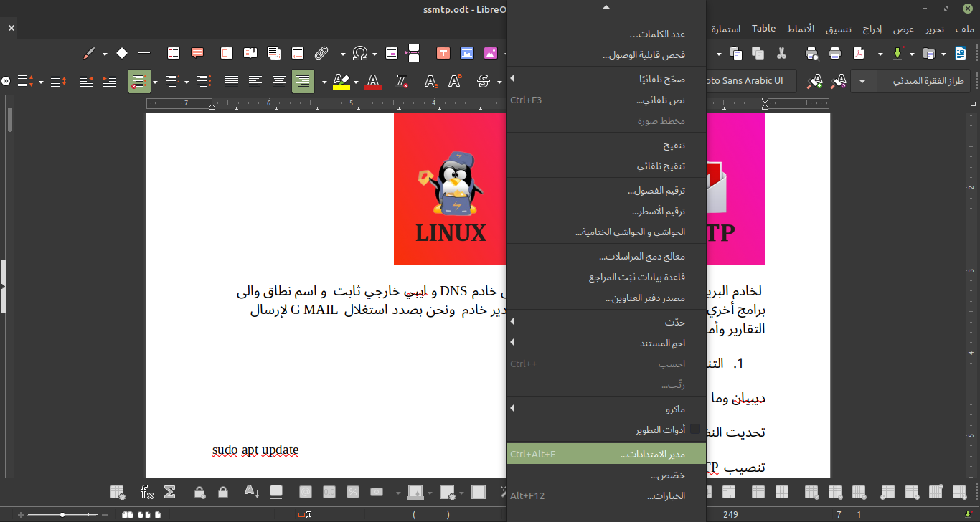Click the zoom slider in status bar
Screen dimensions: 980x522
click(63, 514)
